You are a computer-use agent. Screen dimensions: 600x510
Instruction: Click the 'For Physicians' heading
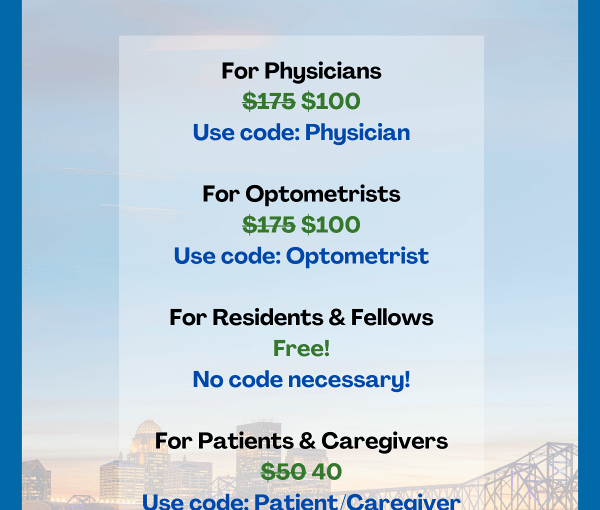tap(301, 72)
